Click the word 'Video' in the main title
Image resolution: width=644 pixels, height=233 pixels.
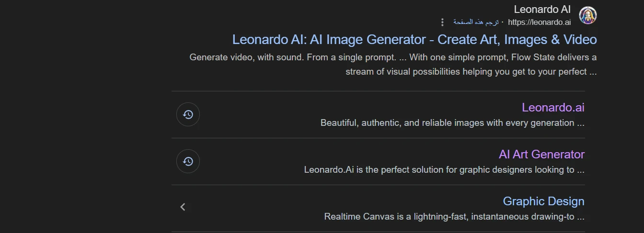coord(580,39)
